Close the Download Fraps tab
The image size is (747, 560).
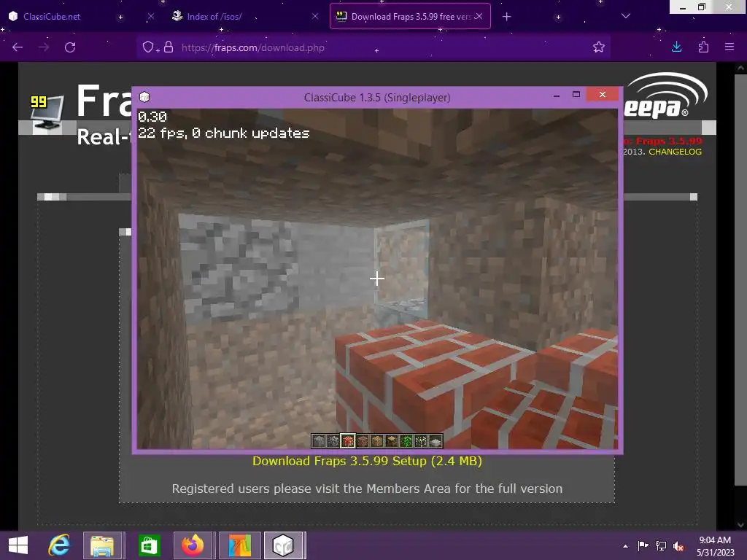479,16
